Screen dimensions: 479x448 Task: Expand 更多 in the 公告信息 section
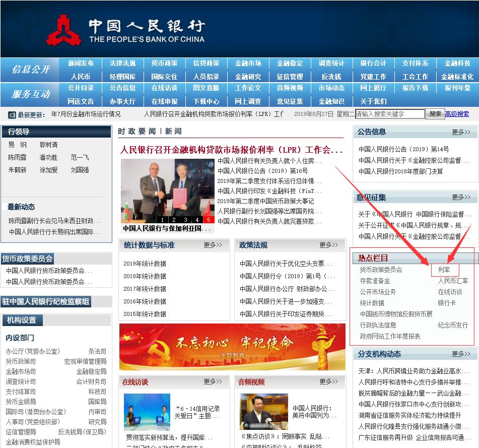coord(461,132)
